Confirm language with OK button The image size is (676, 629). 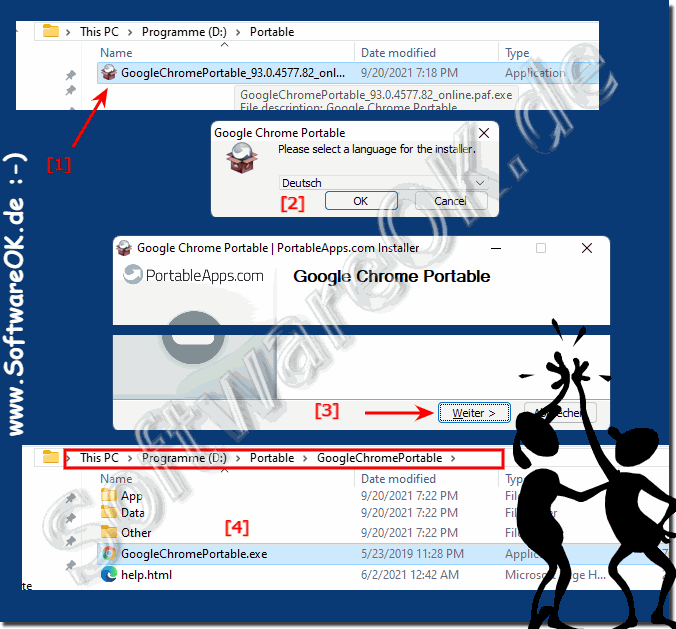coord(361,201)
